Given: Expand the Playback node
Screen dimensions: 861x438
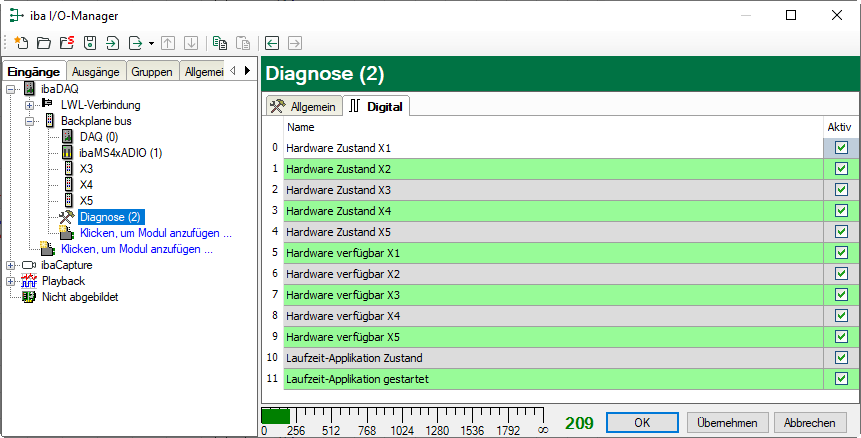Looking at the screenshot, I should (x=10, y=281).
